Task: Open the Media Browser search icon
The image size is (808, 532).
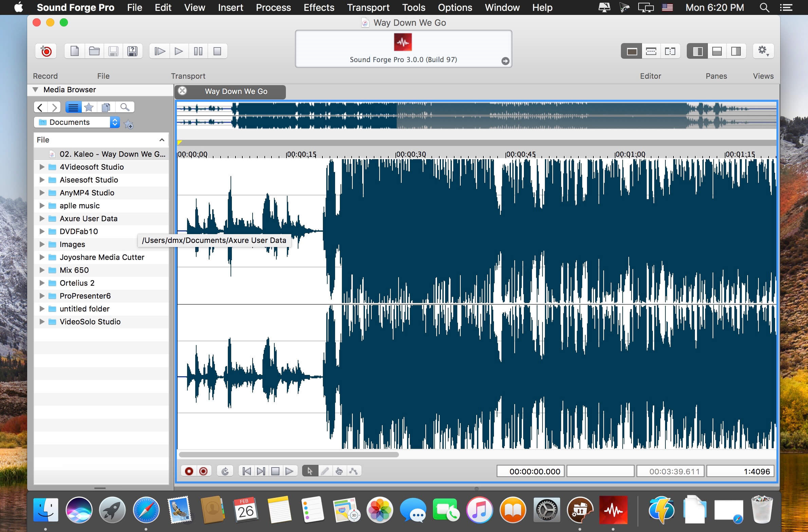Action: coord(125,107)
